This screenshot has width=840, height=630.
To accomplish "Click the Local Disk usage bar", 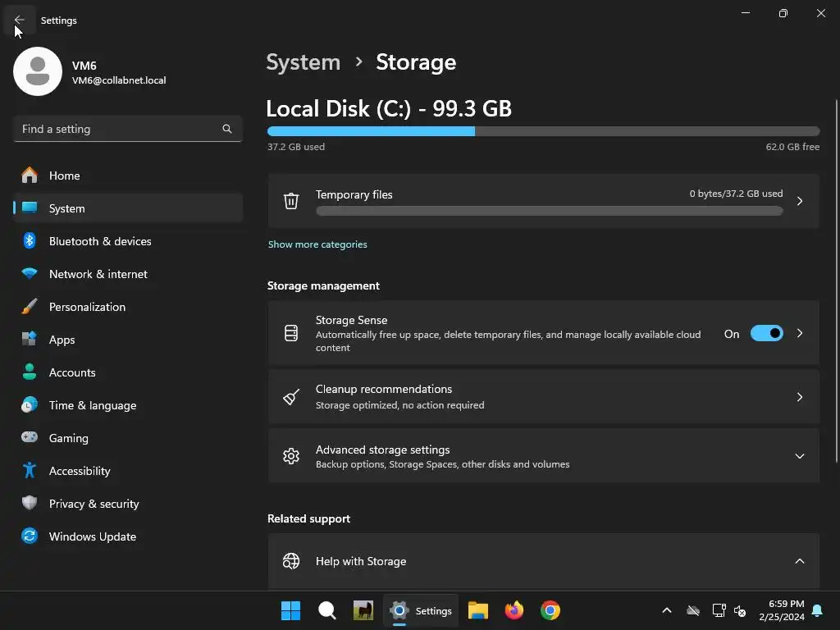I will tap(543, 131).
